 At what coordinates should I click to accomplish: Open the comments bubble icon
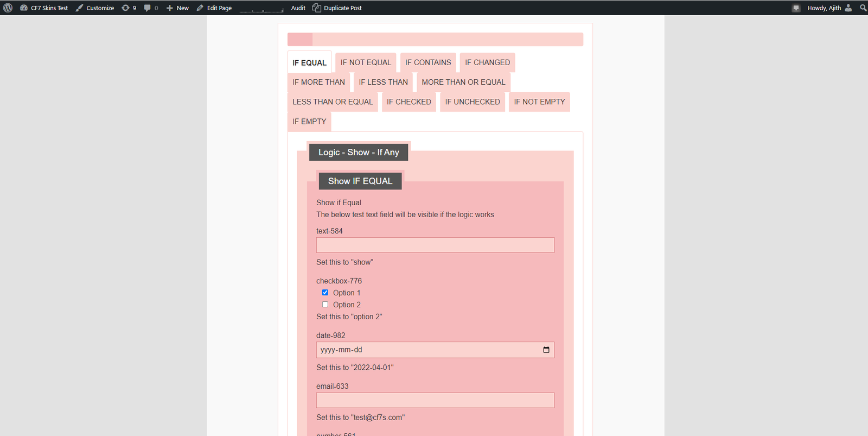coord(150,8)
